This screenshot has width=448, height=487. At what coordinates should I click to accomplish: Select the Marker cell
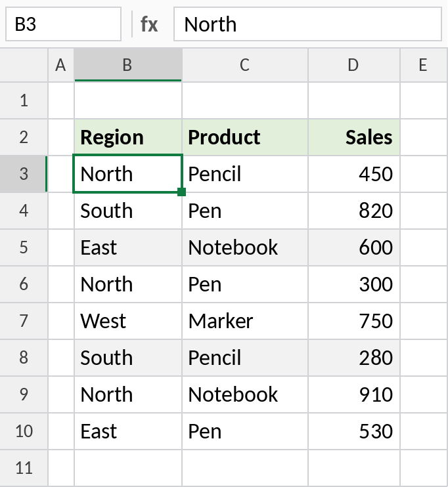coord(245,321)
